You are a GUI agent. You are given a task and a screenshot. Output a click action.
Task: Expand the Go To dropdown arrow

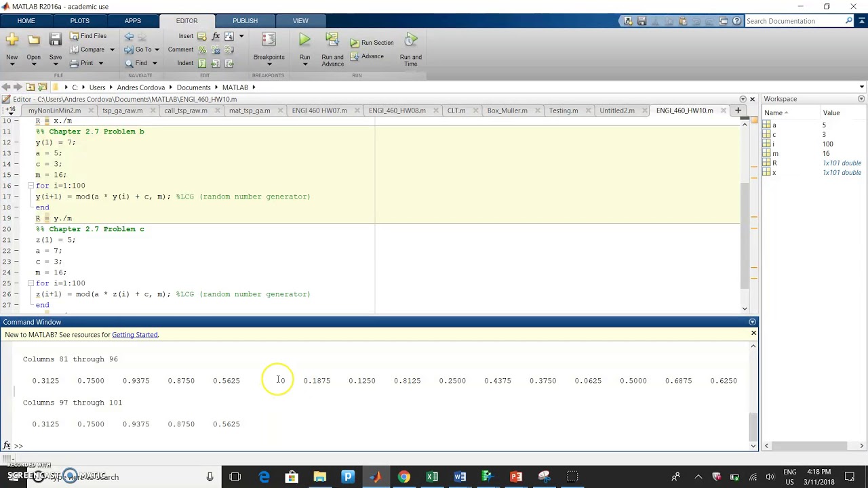[157, 49]
